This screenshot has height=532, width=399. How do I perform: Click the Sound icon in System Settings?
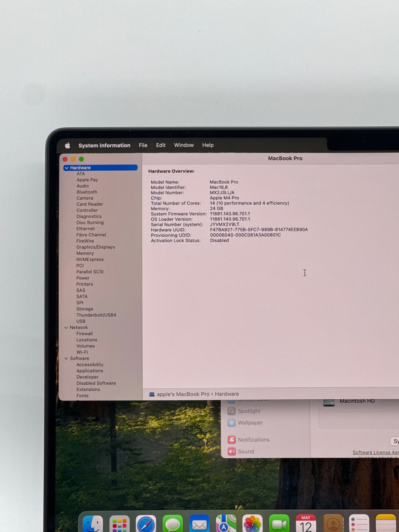(231, 452)
